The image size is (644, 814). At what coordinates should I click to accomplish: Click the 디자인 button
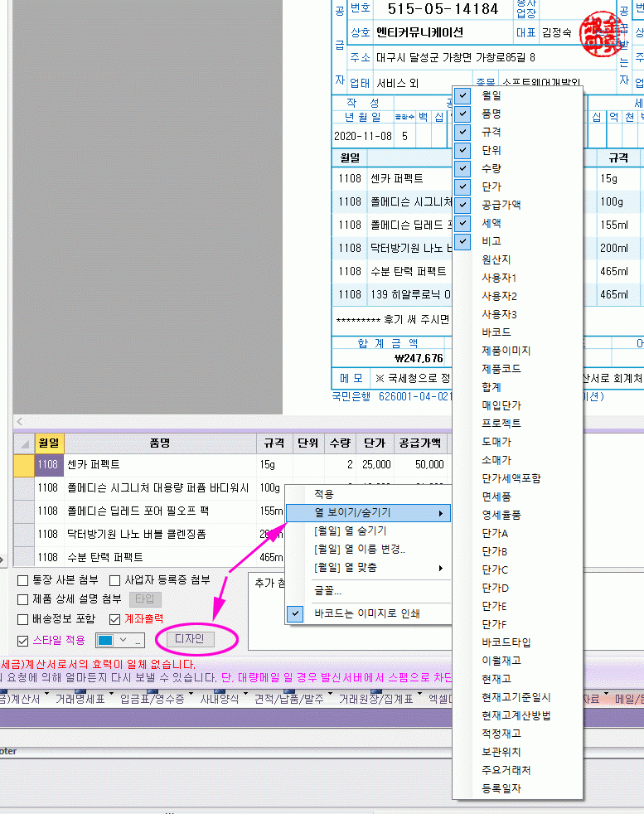pyautogui.click(x=190, y=639)
